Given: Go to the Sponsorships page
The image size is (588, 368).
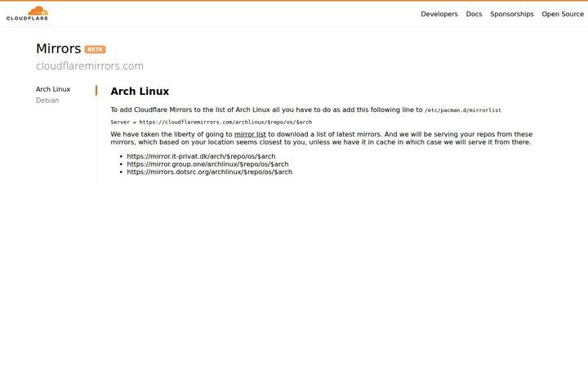Looking at the screenshot, I should click(x=512, y=14).
